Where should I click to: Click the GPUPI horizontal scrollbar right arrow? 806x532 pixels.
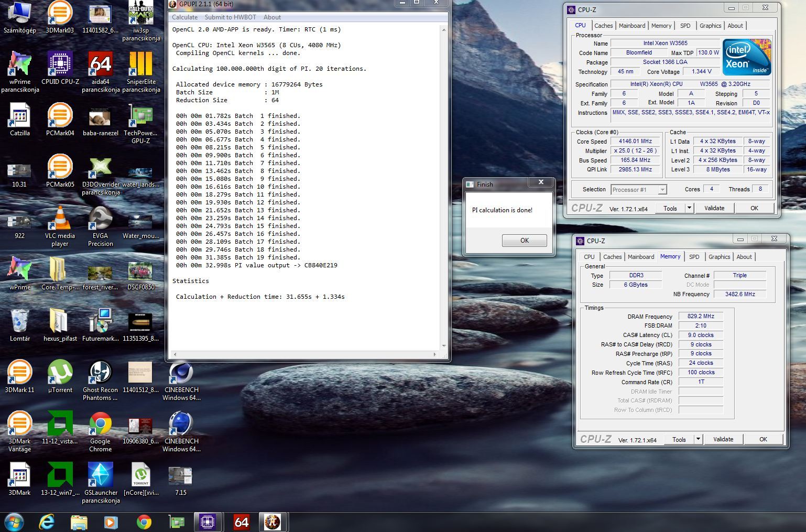pos(434,354)
